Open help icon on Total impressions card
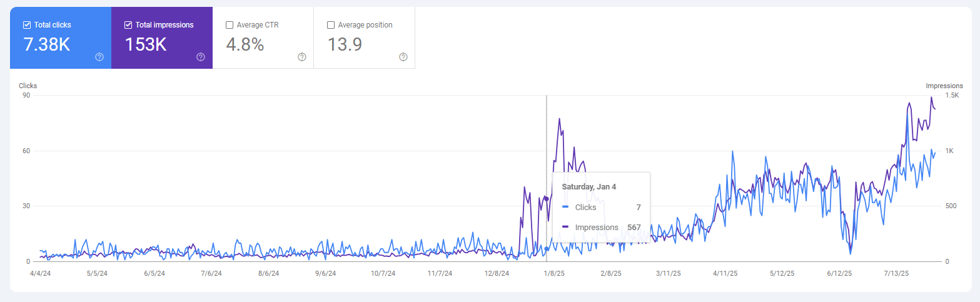 201,57
